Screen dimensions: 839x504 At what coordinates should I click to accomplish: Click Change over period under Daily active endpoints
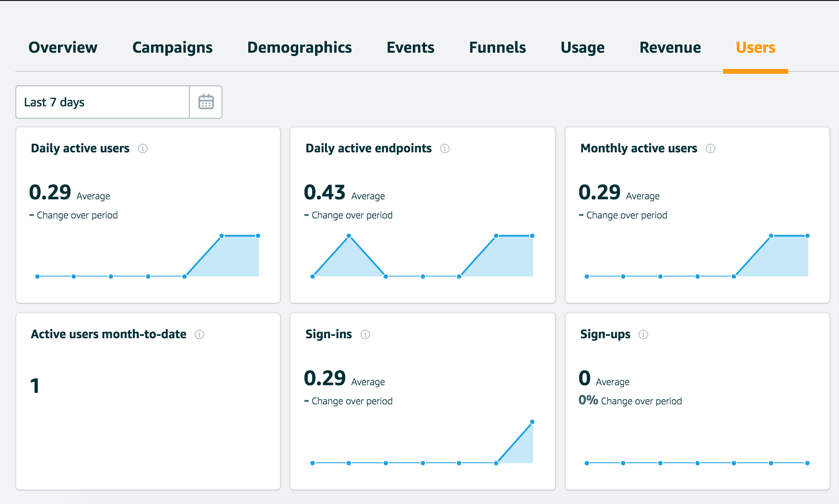352,215
